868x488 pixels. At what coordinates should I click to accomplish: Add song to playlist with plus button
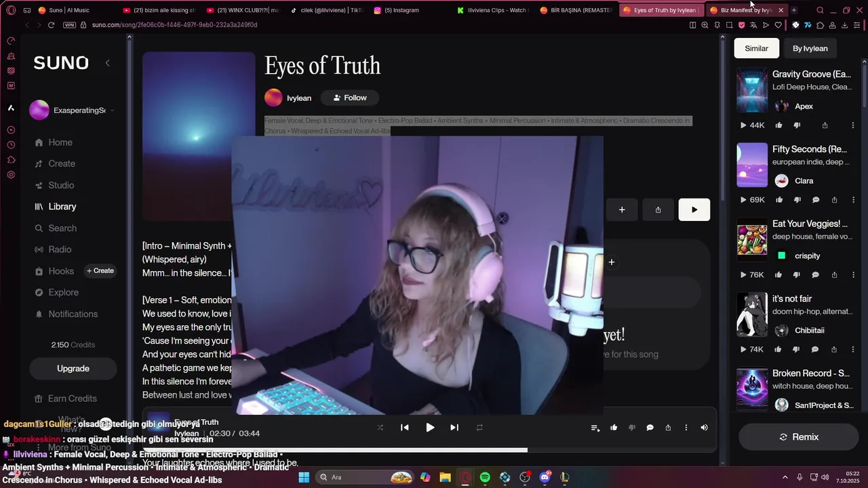pos(622,210)
